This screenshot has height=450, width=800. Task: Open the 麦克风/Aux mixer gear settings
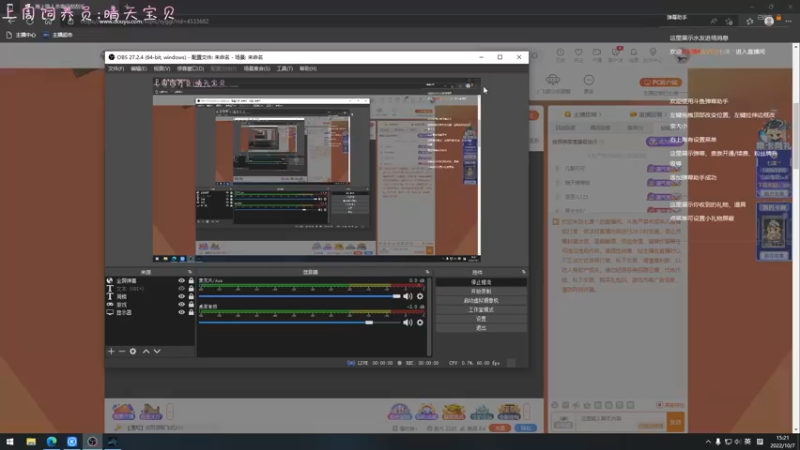[x=420, y=296]
